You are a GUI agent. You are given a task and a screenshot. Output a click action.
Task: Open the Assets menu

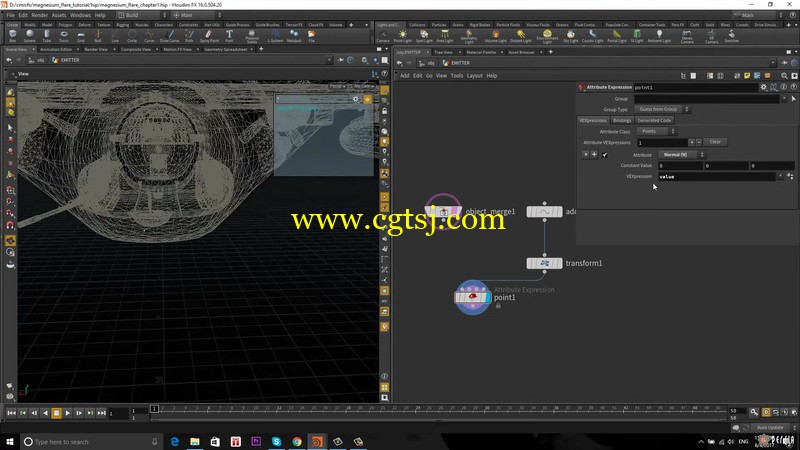click(59, 15)
